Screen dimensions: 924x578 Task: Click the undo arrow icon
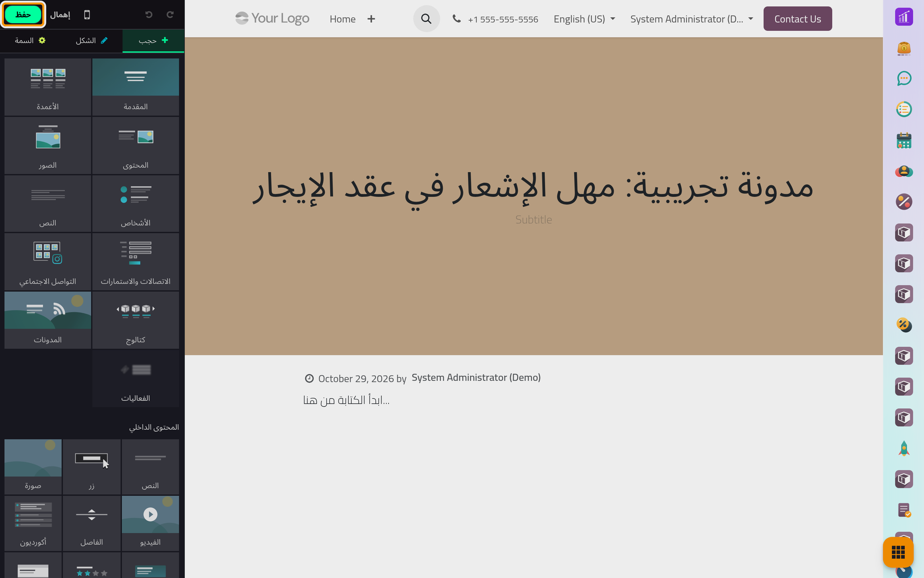click(149, 14)
